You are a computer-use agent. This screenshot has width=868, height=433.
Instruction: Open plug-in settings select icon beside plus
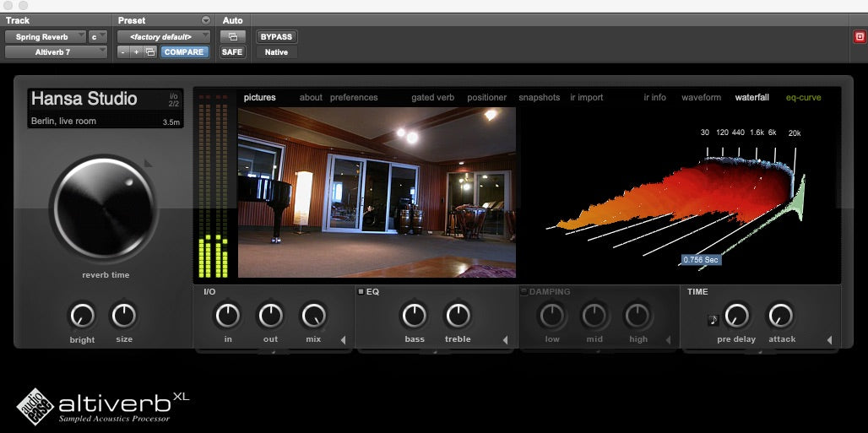click(x=150, y=52)
